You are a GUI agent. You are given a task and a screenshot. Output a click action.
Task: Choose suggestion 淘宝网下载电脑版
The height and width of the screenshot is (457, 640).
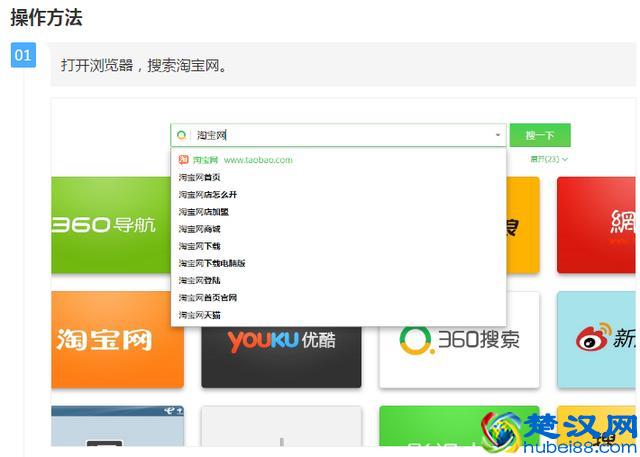338,263
